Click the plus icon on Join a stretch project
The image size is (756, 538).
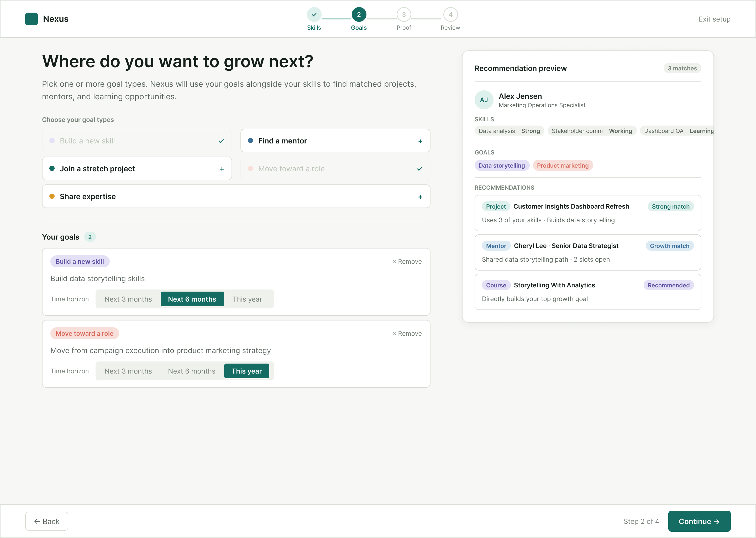tap(222, 169)
